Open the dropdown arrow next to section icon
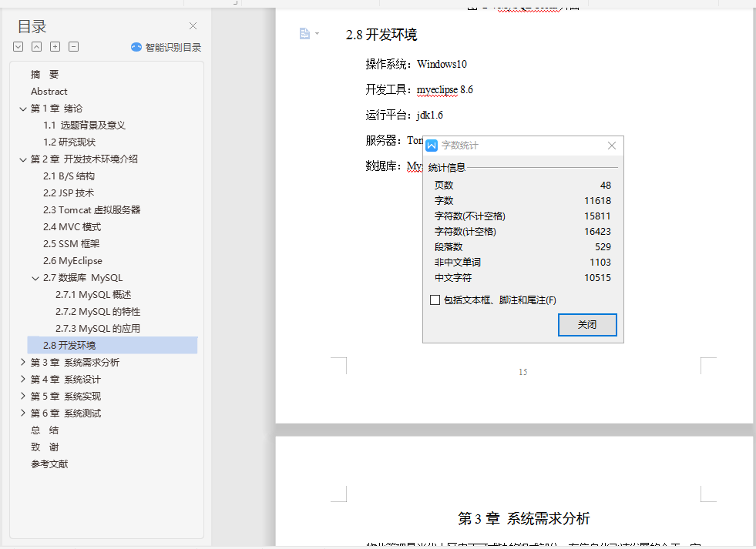Viewport: 756px width, 549px height. click(318, 34)
